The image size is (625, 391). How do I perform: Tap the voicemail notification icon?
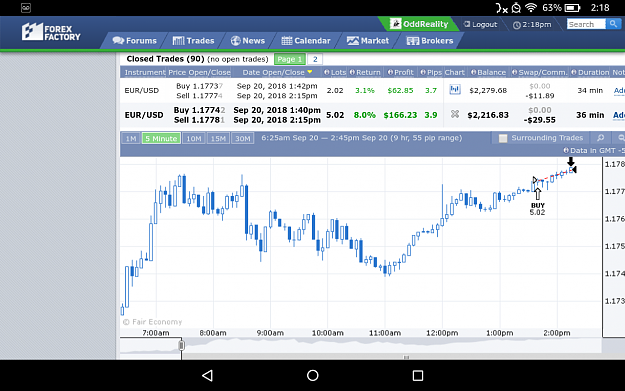pyautogui.click(x=26, y=8)
